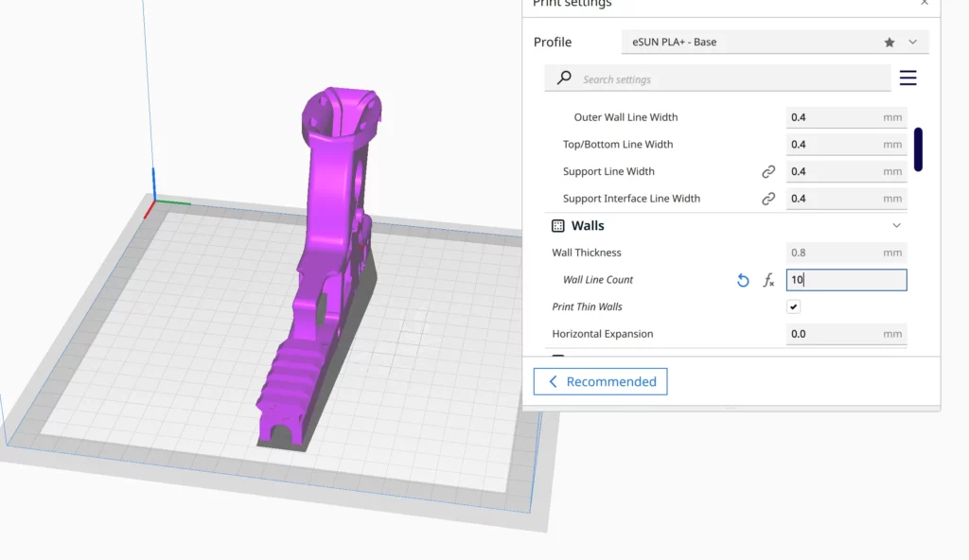Close the Print settings panel
Screen dimensions: 969x560
tap(925, 4)
